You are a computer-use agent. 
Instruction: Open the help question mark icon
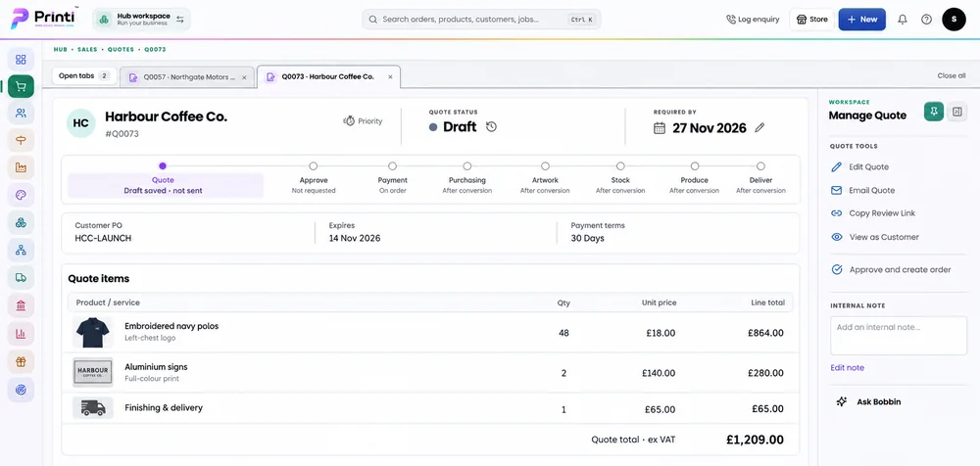[x=926, y=20]
